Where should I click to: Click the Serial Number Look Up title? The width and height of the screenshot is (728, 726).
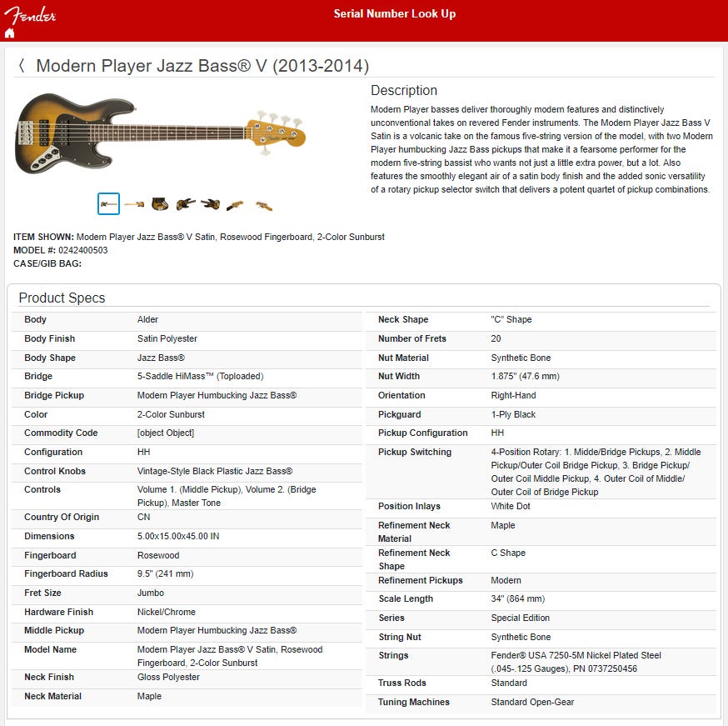[x=395, y=14]
